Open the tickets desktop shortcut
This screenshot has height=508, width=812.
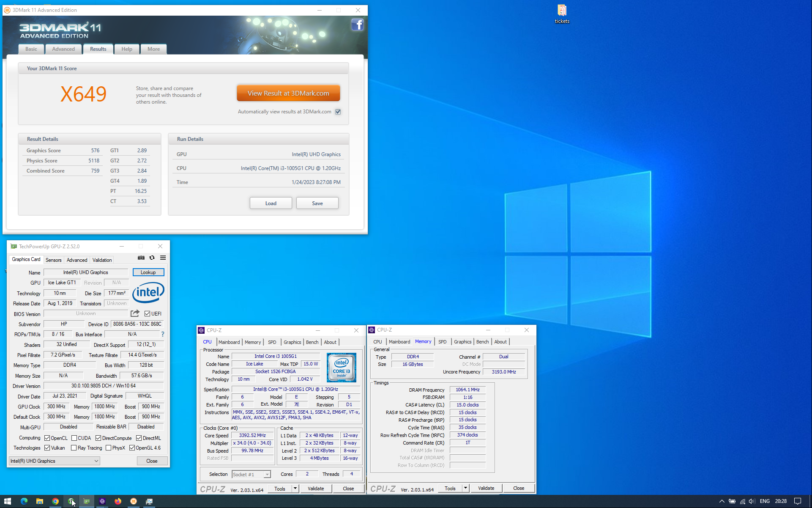click(562, 14)
